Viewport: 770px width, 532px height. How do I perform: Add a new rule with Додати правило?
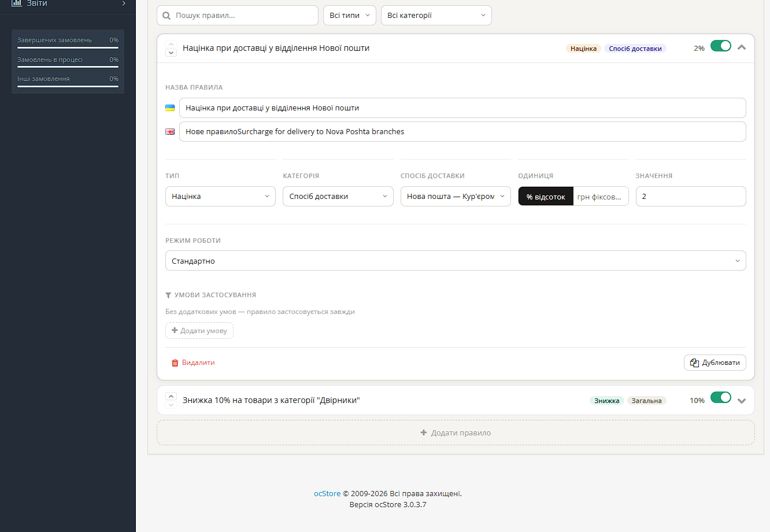coord(456,433)
